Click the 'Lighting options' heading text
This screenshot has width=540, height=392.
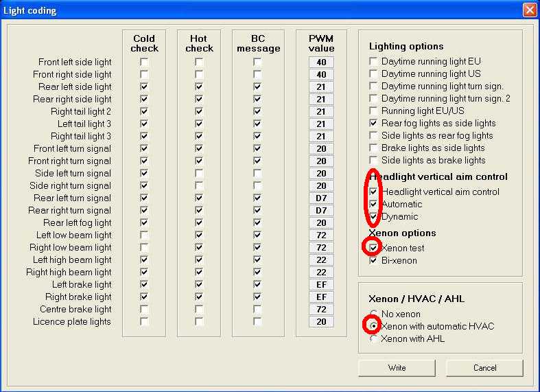click(x=406, y=46)
